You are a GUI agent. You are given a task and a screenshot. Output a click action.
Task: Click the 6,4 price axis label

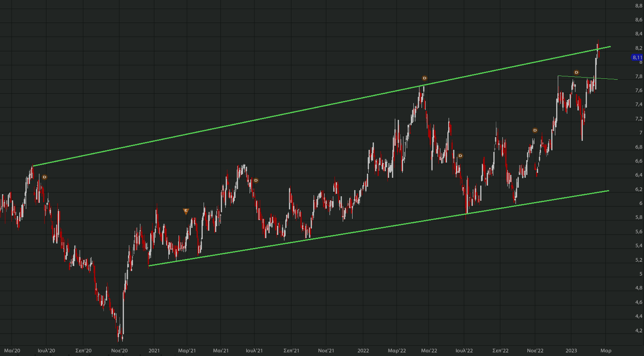click(x=639, y=175)
